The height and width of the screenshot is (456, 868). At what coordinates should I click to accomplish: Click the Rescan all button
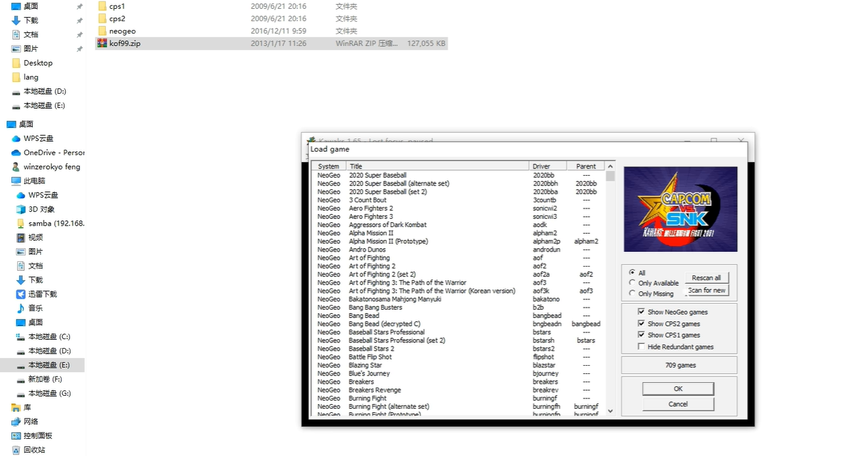click(x=706, y=278)
